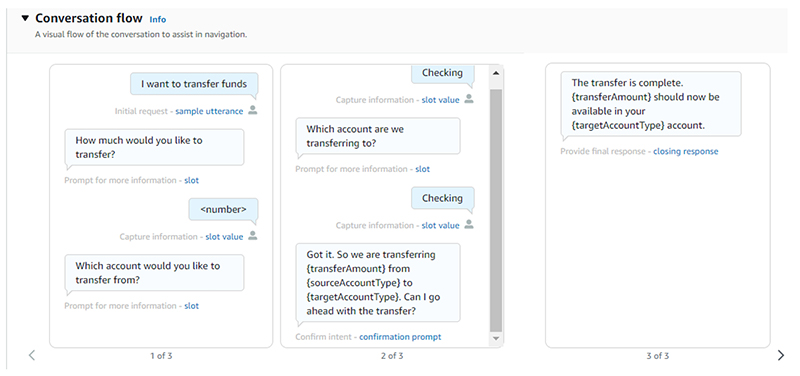Click scrollbar down arrow in card 2
The image size is (800, 376).
click(496, 338)
